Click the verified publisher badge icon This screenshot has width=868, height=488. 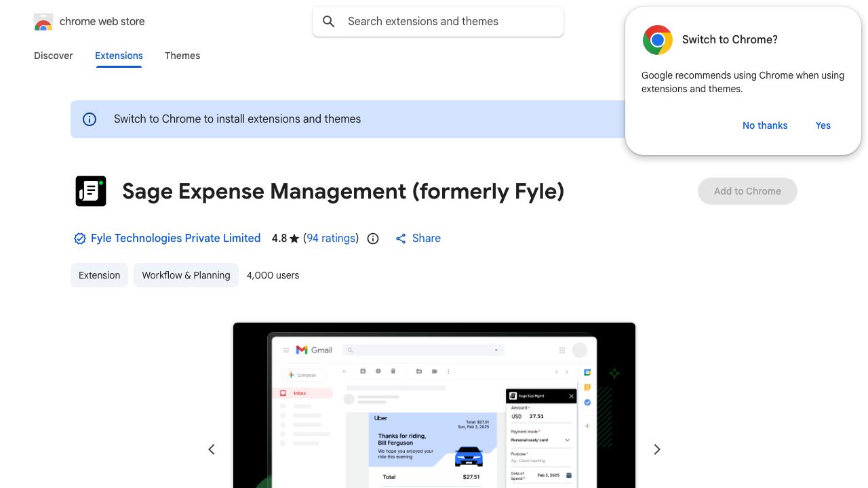[80, 239]
